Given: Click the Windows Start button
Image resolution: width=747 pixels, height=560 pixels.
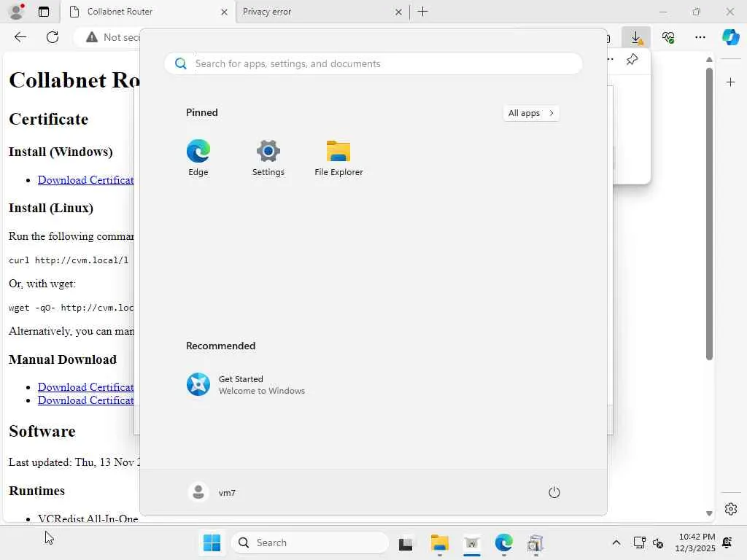Looking at the screenshot, I should coord(212,542).
